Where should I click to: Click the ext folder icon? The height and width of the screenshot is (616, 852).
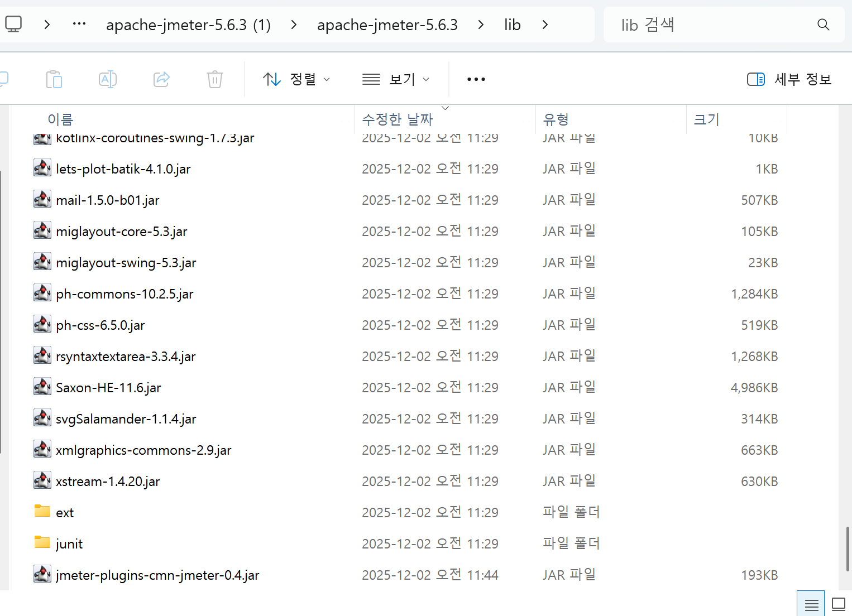pyautogui.click(x=42, y=511)
